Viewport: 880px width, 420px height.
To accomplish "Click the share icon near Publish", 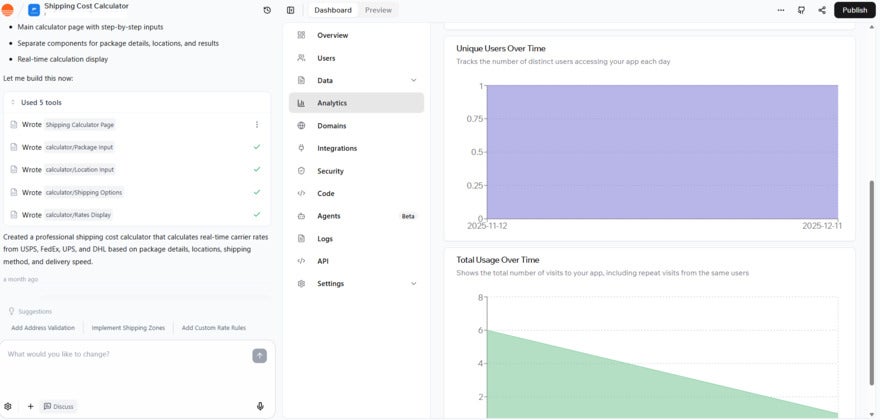I will click(x=822, y=10).
